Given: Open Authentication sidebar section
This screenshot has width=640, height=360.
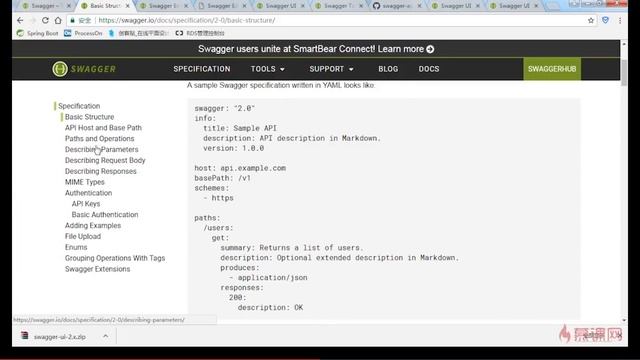Looking at the screenshot, I should (88, 193).
